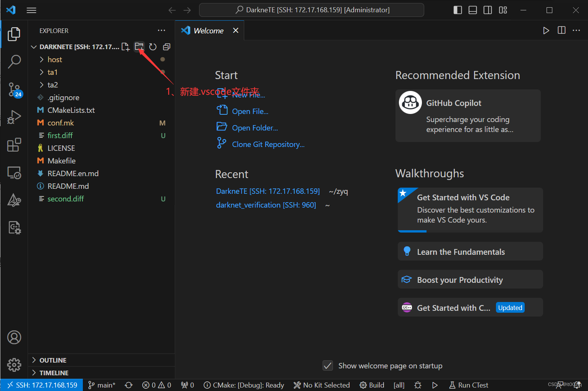Uncheck Show welcome page on startup
This screenshot has width=588, height=391.
(328, 366)
